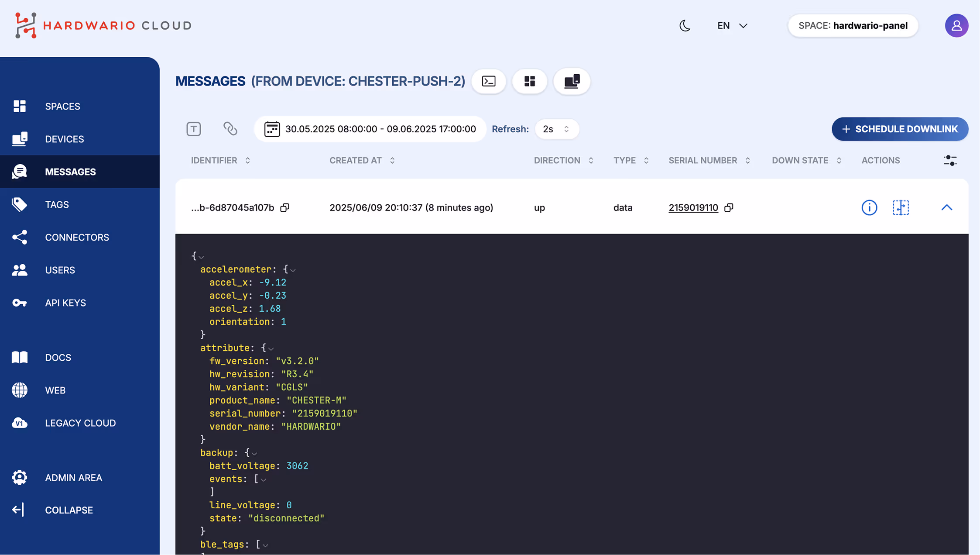Click the vendor_name value "HARDWARIO"
Image resolution: width=980 pixels, height=555 pixels.
[x=311, y=427]
